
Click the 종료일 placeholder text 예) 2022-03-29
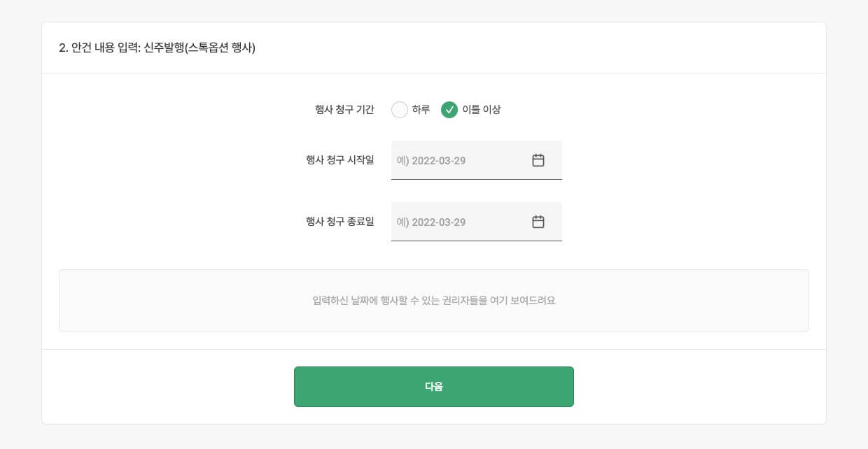coord(431,222)
